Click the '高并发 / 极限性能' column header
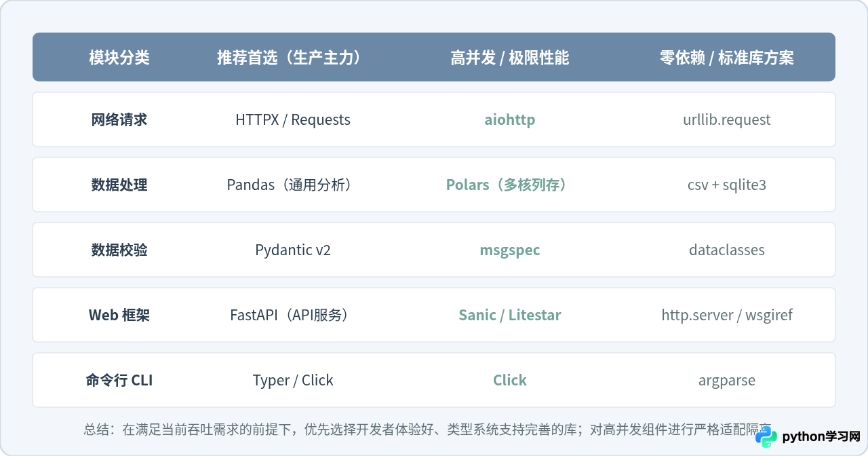Viewport: 868px width, 456px height. (x=510, y=58)
